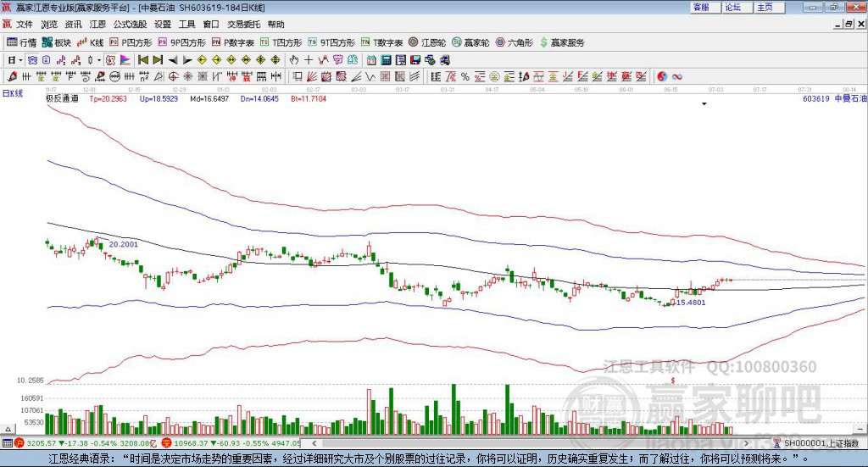868x467 pixels.
Task: Open the 文件 menu
Action: click(25, 25)
